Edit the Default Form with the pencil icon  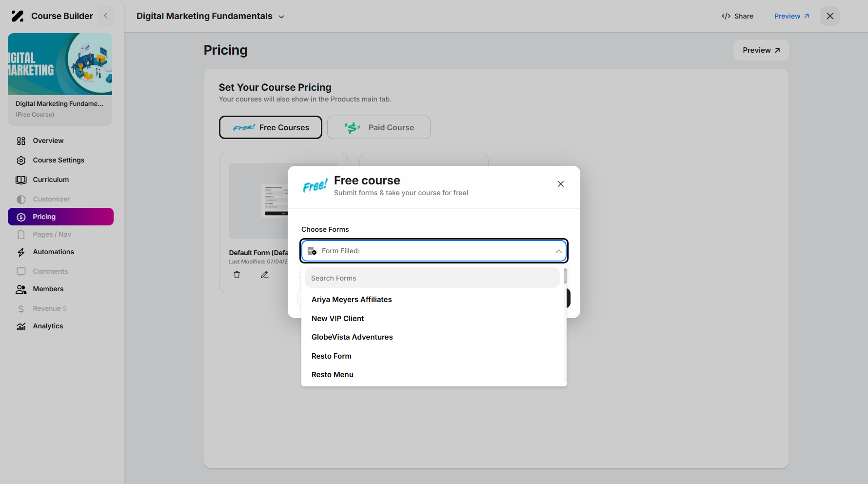[264, 275]
